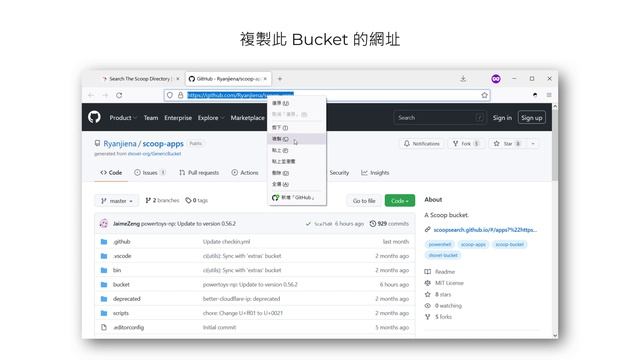This screenshot has height=360, width=640.
Task: Click the Sign up button
Action: (x=531, y=118)
